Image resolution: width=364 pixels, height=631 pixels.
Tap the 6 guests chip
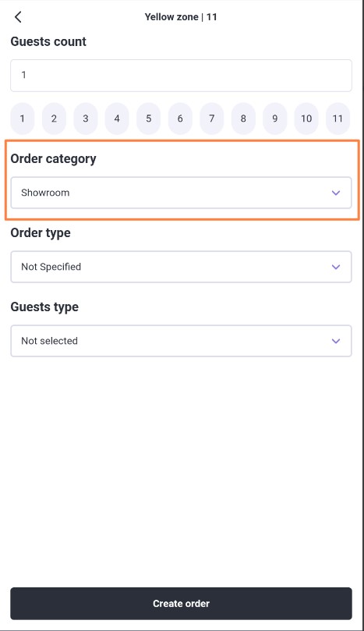[180, 119]
